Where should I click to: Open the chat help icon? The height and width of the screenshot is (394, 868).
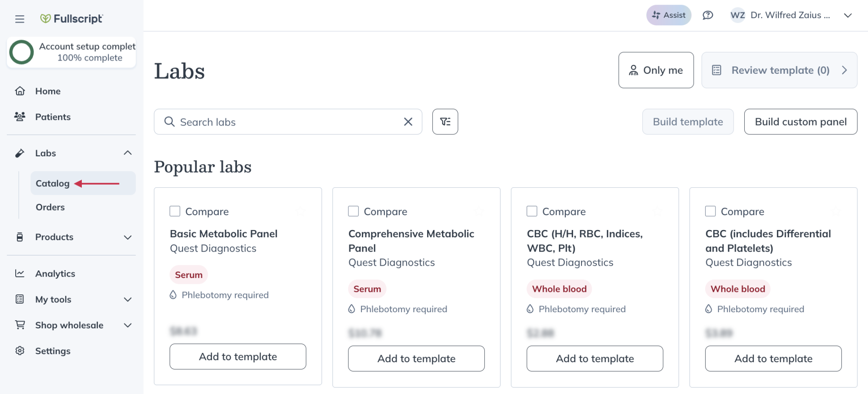click(707, 15)
